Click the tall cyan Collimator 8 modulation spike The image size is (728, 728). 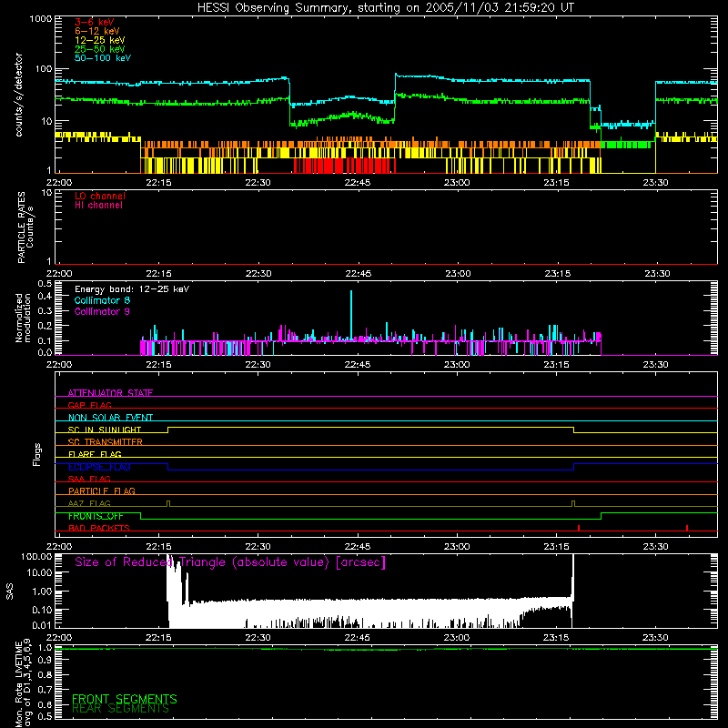point(351,315)
